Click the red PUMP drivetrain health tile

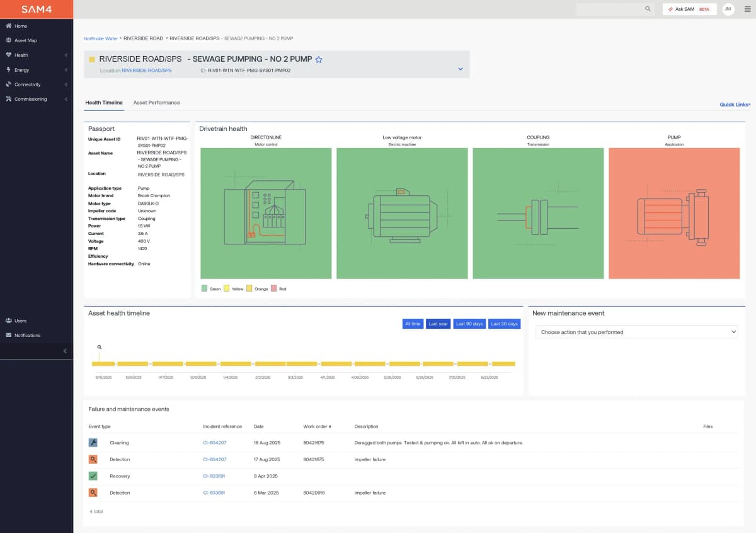[x=674, y=213]
